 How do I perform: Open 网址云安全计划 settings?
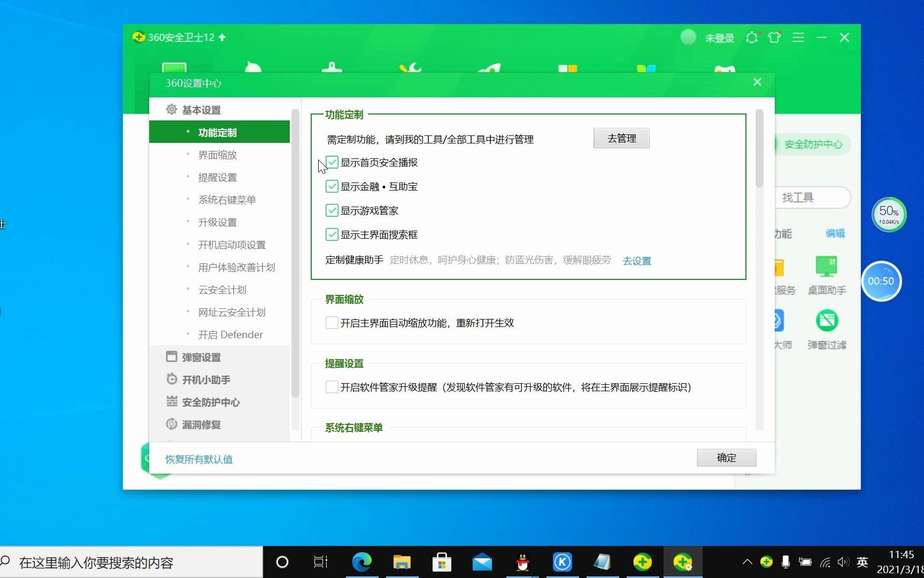click(232, 312)
